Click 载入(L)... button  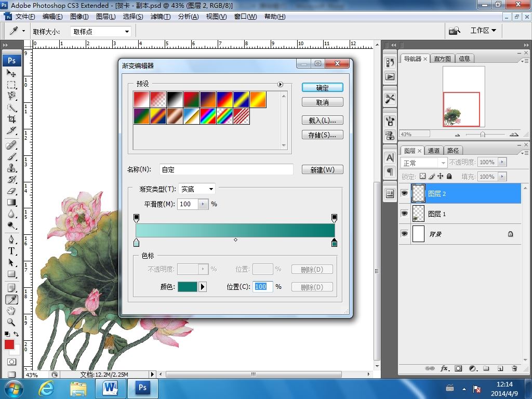[322, 120]
